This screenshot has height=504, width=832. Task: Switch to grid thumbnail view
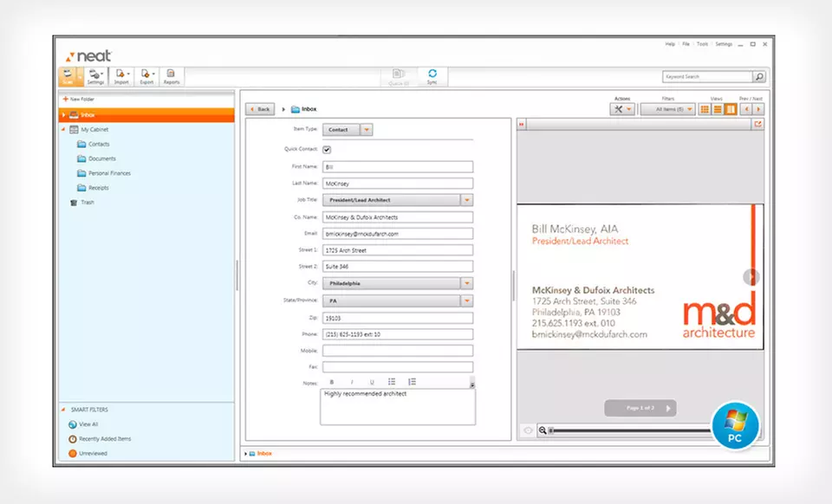point(705,109)
